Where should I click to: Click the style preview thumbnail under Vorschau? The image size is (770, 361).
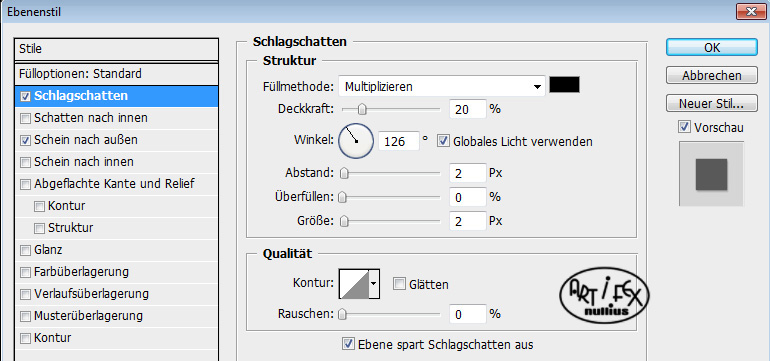pos(711,174)
